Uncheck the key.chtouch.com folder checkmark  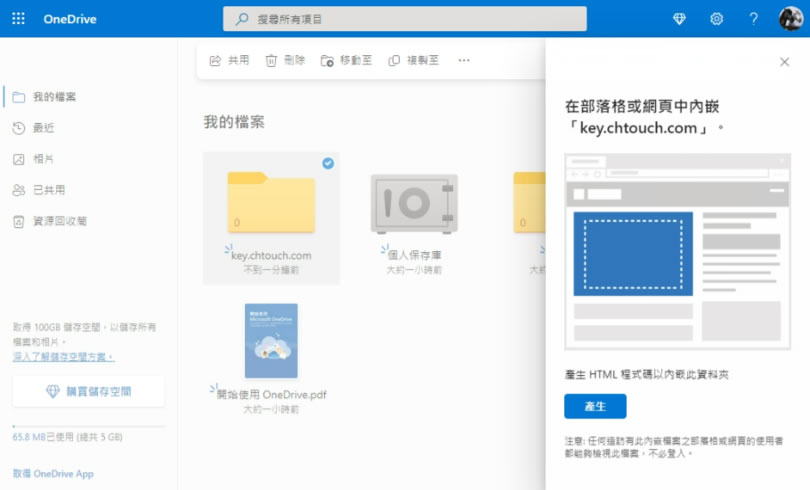328,163
